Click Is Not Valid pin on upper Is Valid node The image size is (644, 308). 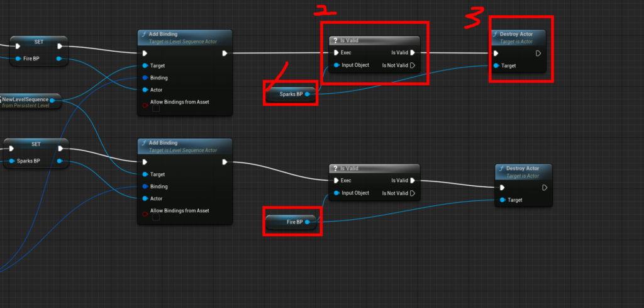click(x=413, y=65)
